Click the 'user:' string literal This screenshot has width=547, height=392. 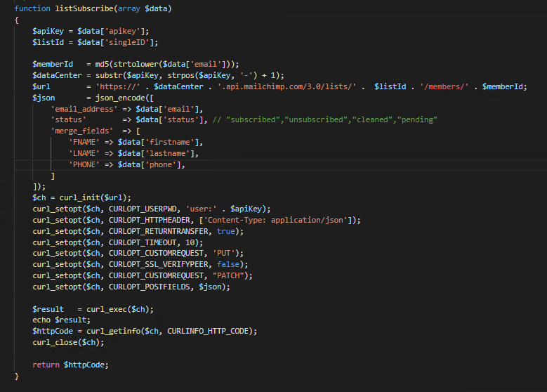[x=201, y=209]
